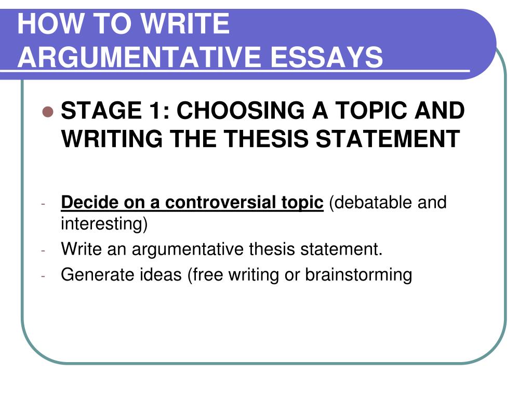This screenshot has width=532, height=399.
Task: Click the dash before "Generate ideas"
Action: click(x=43, y=276)
